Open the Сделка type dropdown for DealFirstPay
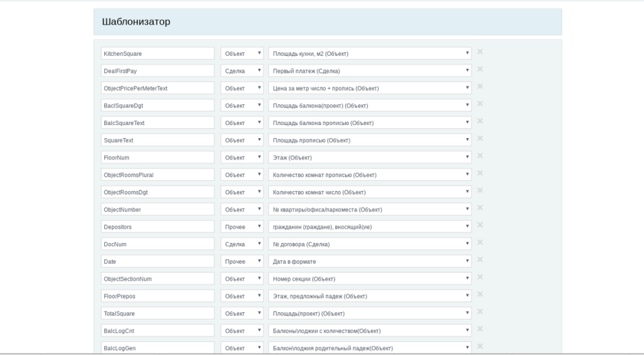 point(242,70)
